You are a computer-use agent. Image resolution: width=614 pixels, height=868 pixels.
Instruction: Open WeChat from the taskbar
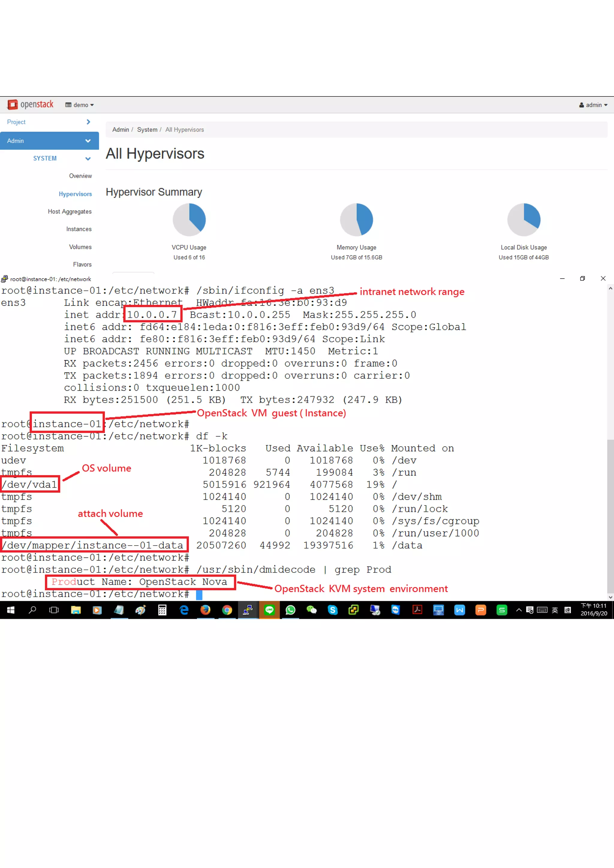pos(311,610)
